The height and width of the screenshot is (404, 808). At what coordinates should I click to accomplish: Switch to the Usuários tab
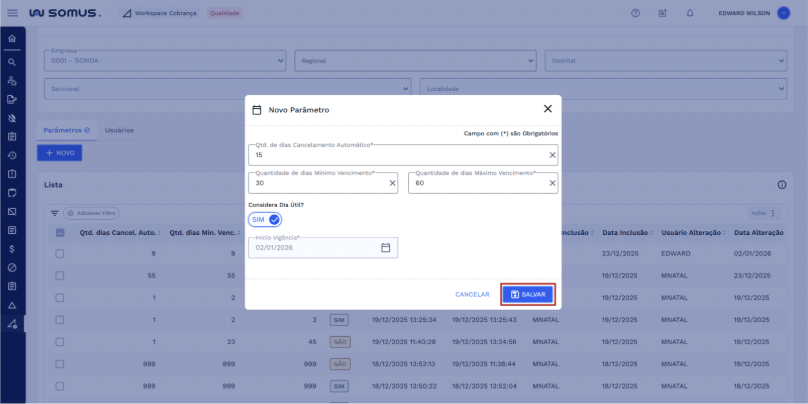tap(119, 130)
